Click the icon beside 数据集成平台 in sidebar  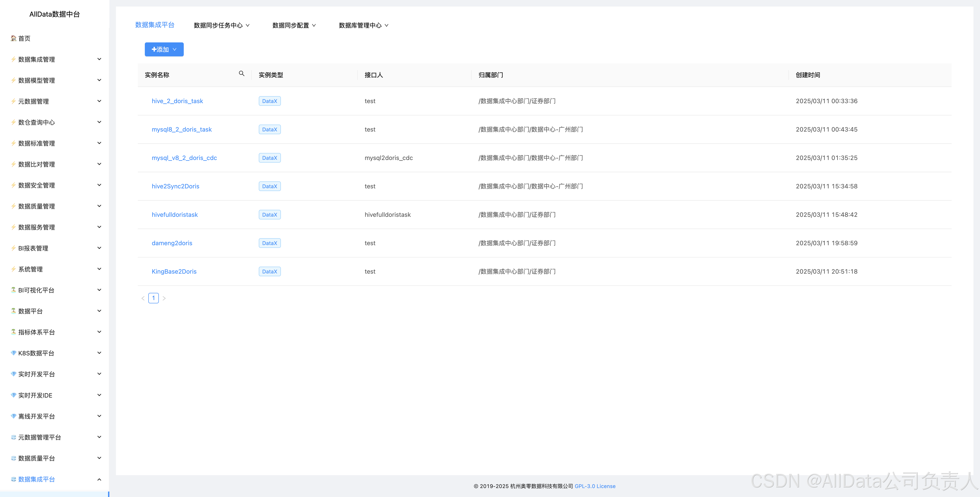(x=14, y=479)
